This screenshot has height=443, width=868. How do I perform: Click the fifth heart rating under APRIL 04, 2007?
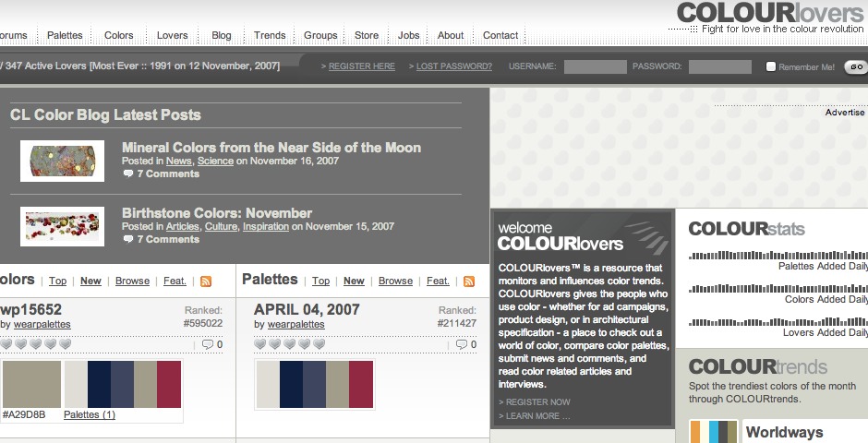click(x=319, y=344)
